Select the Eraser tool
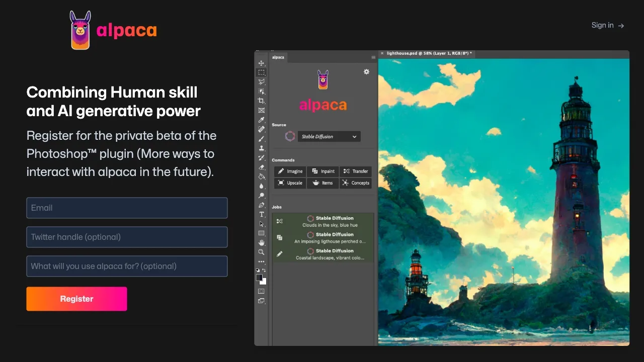The width and height of the screenshot is (644, 362). 261,167
